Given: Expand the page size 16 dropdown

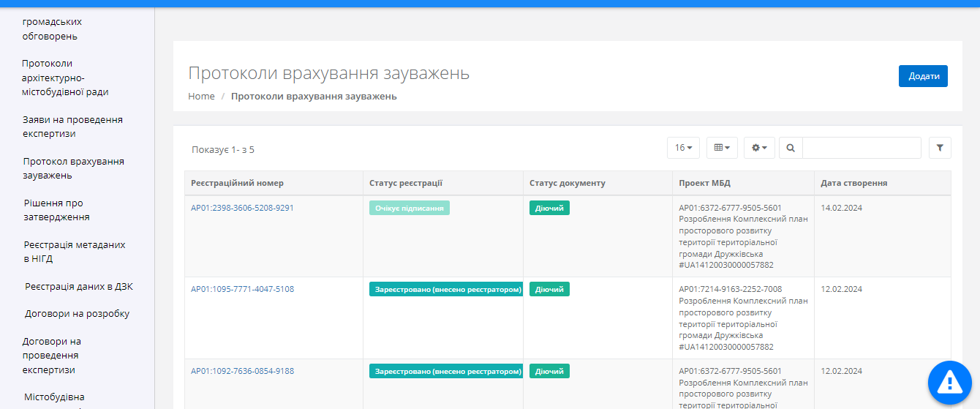Looking at the screenshot, I should click(683, 148).
